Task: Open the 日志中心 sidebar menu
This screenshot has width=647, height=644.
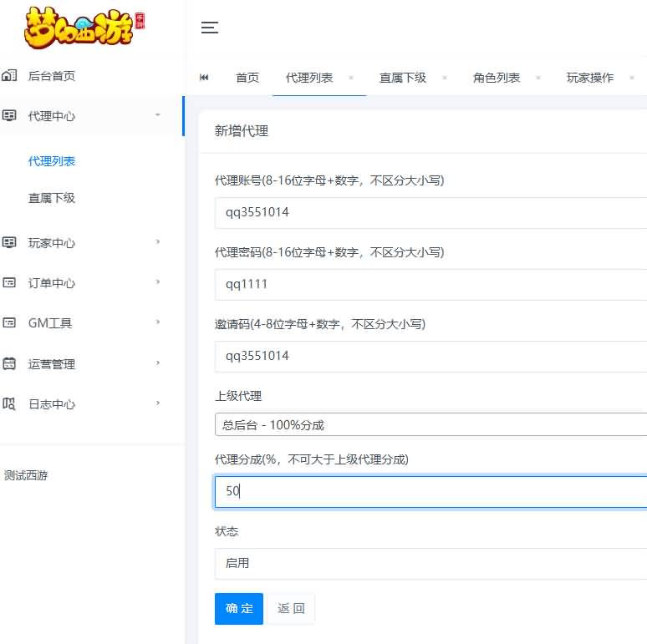Action: [91, 403]
